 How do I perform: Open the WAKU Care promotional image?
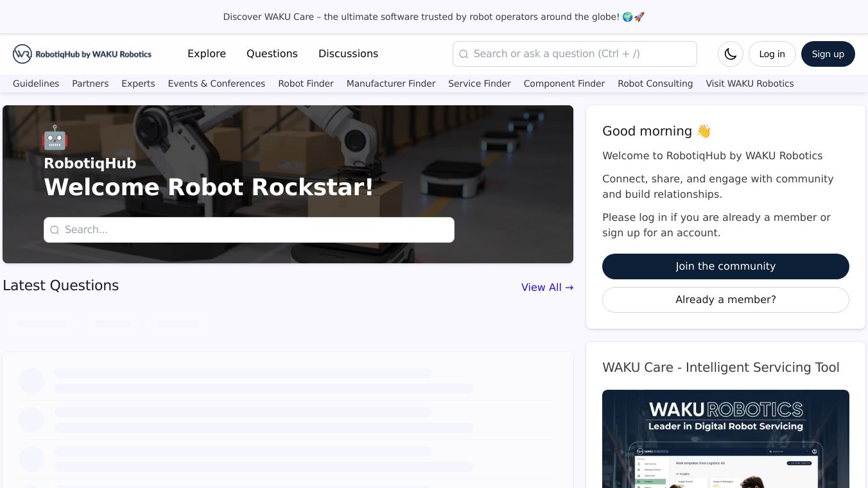tap(725, 439)
